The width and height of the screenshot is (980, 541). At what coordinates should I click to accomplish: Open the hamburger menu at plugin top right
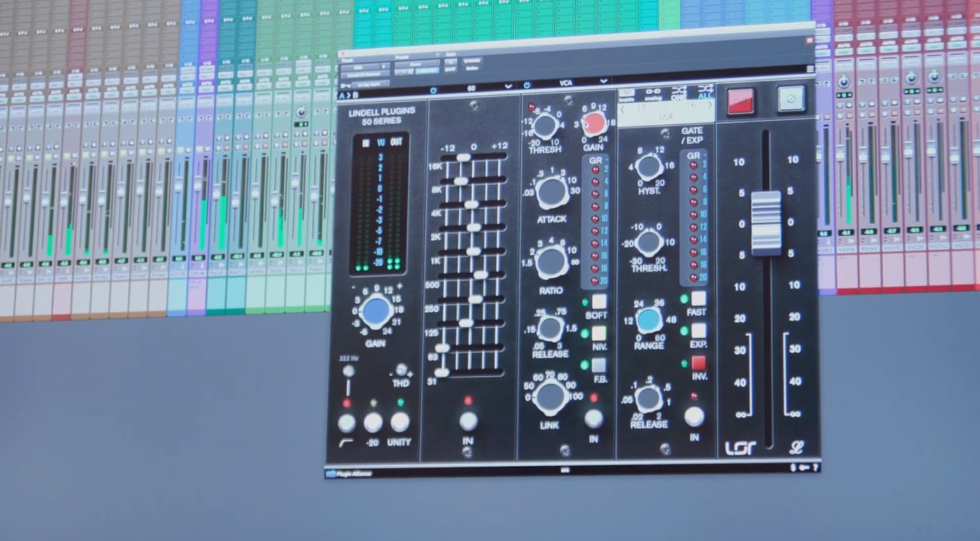pyautogui.click(x=810, y=69)
